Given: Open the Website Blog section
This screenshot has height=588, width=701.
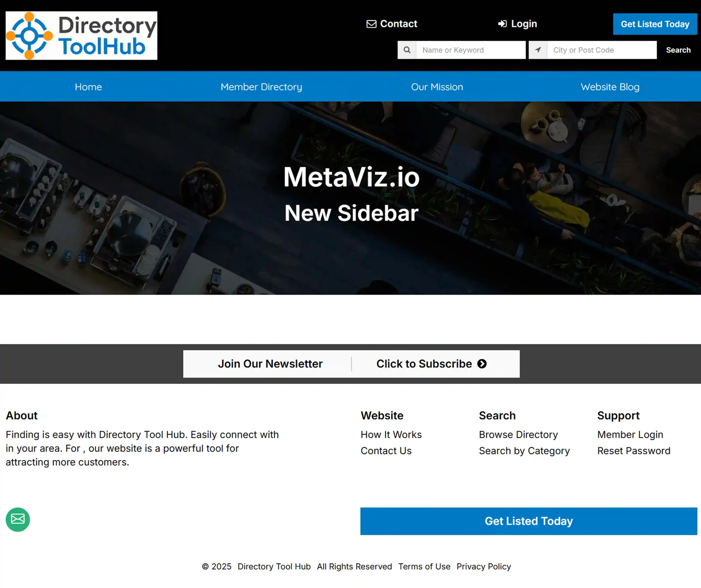Looking at the screenshot, I should (610, 87).
